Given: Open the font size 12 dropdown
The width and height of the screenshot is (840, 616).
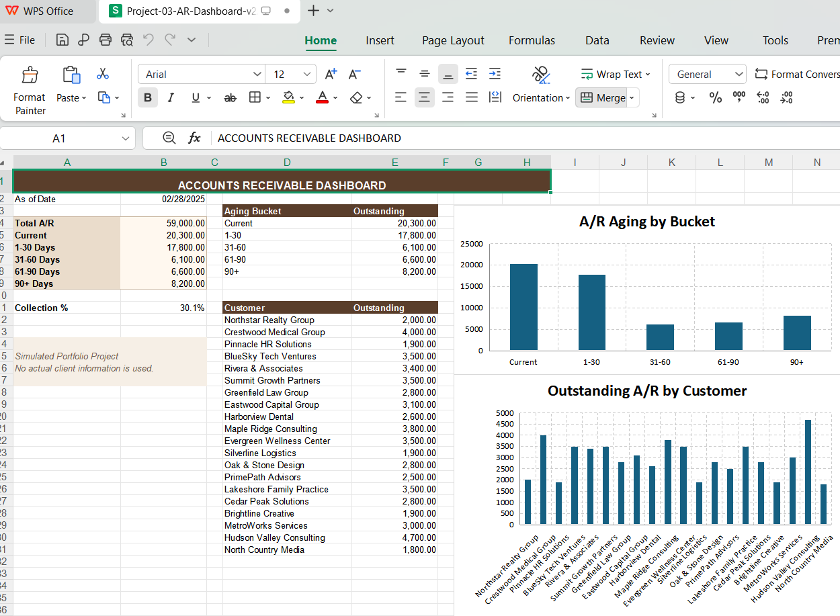Looking at the screenshot, I should click(308, 74).
